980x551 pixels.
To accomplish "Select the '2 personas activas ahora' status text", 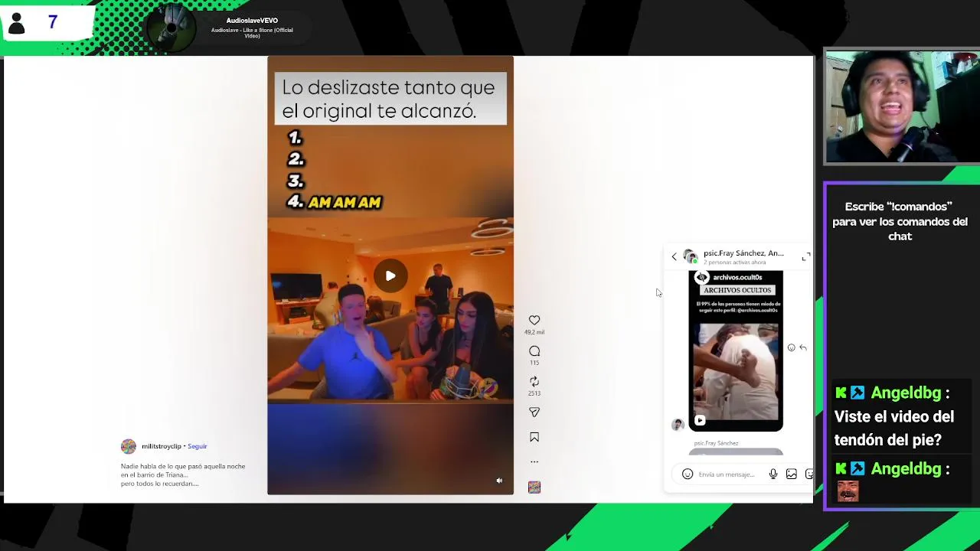I will pyautogui.click(x=735, y=262).
